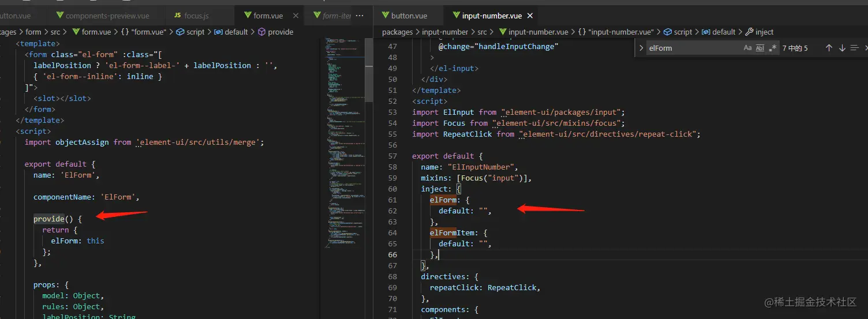This screenshot has height=319, width=868.
Task: Click highlighted 'elFormItem' on line 64
Action: (452, 232)
